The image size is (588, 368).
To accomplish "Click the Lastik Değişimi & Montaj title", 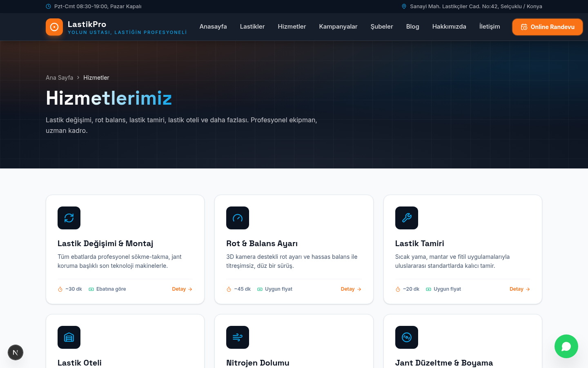I will [105, 243].
